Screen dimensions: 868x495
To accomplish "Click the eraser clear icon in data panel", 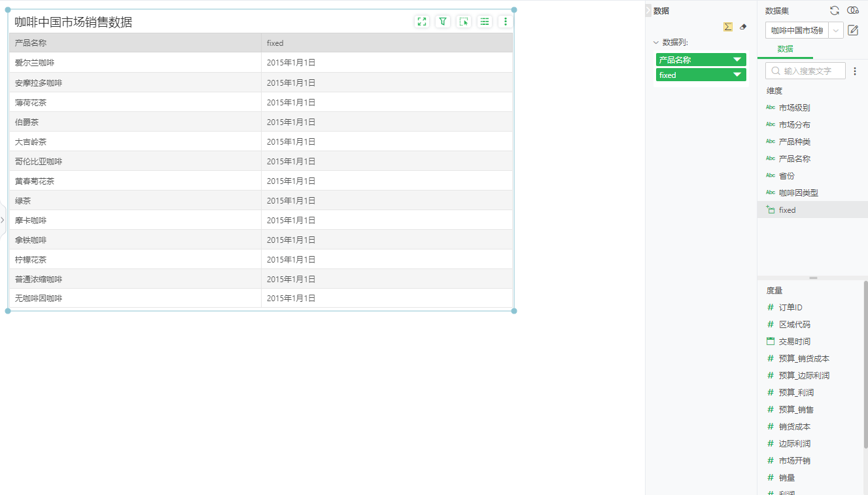I will coord(742,27).
